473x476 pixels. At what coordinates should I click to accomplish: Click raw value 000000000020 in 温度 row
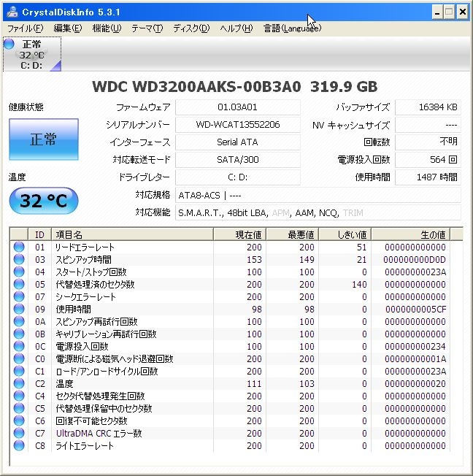click(x=415, y=384)
